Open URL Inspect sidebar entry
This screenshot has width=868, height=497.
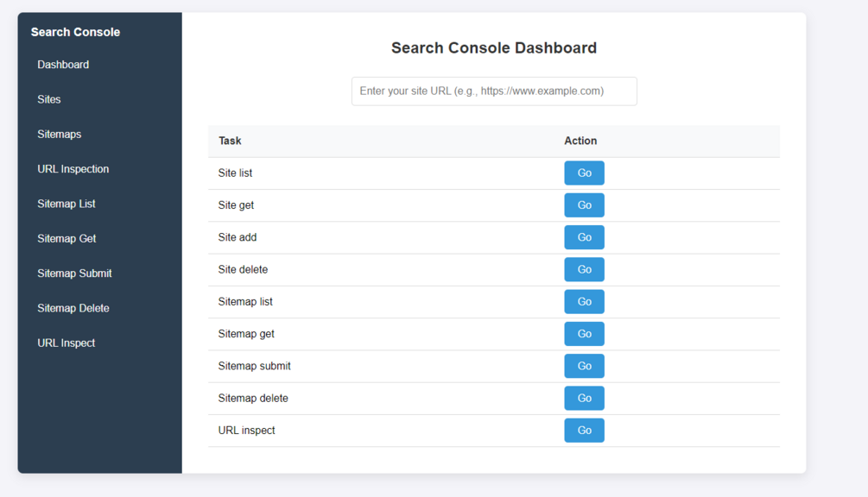pyautogui.click(x=67, y=343)
